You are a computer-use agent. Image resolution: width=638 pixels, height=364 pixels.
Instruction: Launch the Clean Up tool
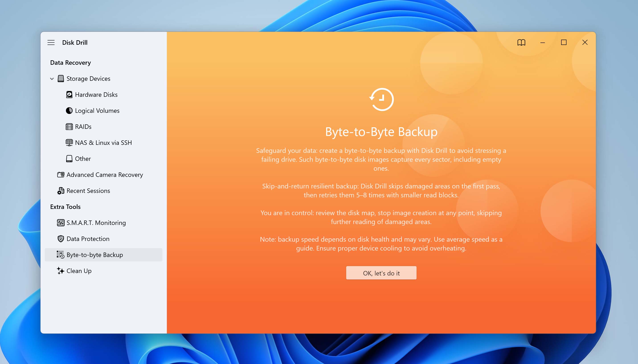click(x=79, y=271)
